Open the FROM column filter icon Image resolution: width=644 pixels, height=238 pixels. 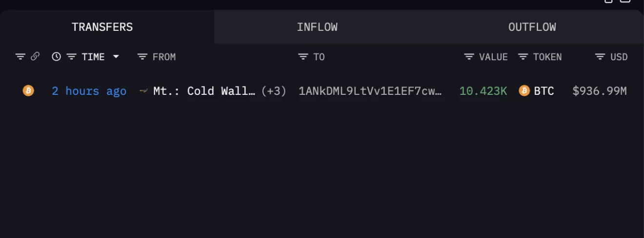coord(142,57)
